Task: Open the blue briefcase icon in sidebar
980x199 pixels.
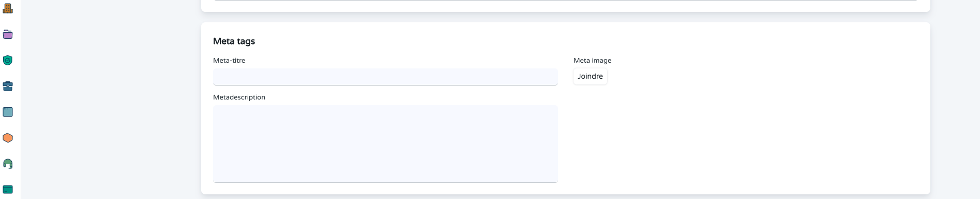Action: tap(8, 86)
